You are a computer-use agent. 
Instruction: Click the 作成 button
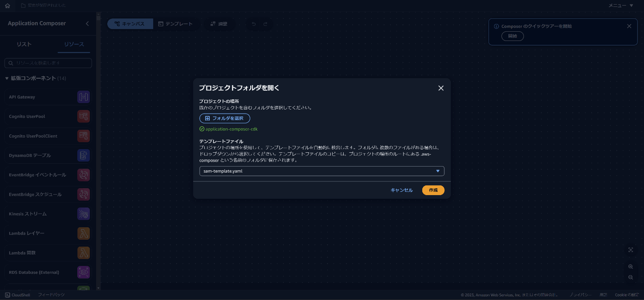coord(433,190)
